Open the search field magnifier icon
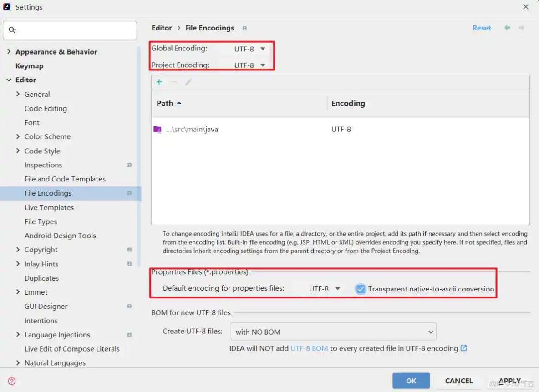 (x=13, y=30)
